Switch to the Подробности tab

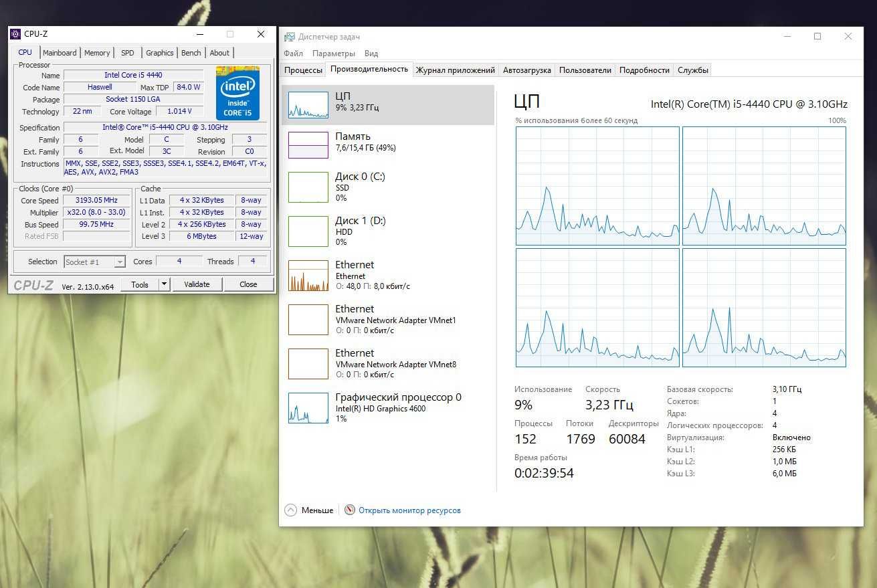pos(644,70)
